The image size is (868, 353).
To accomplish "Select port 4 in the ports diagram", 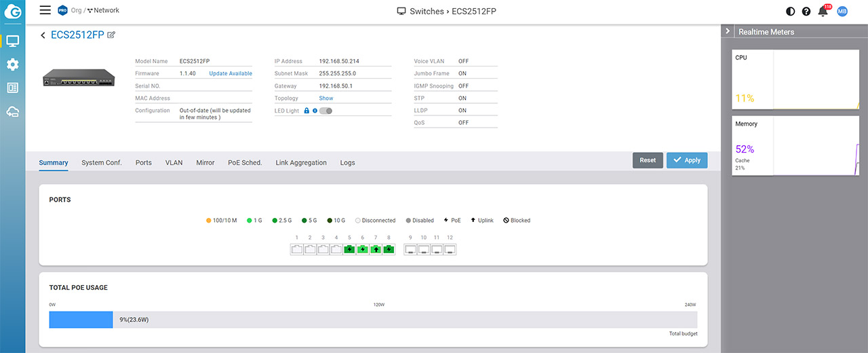I will [x=336, y=249].
